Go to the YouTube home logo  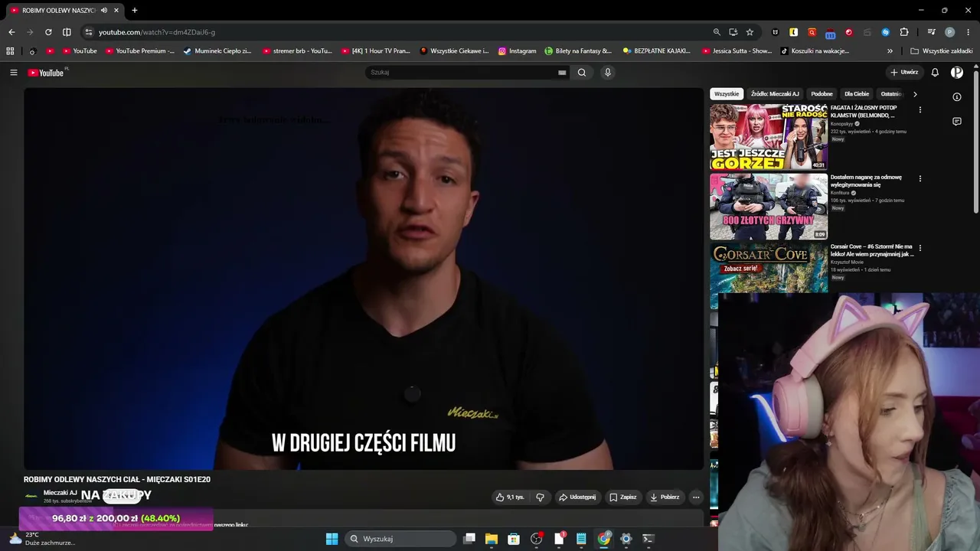point(46,73)
